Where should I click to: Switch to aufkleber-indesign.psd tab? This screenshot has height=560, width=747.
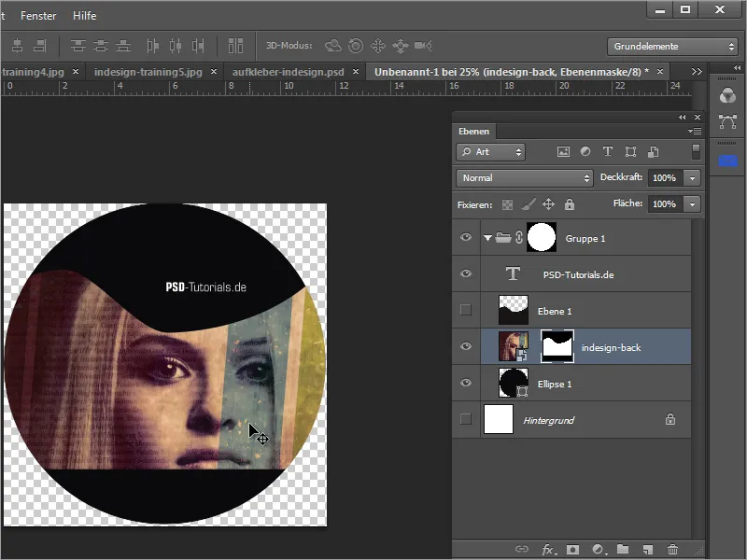[288, 72]
